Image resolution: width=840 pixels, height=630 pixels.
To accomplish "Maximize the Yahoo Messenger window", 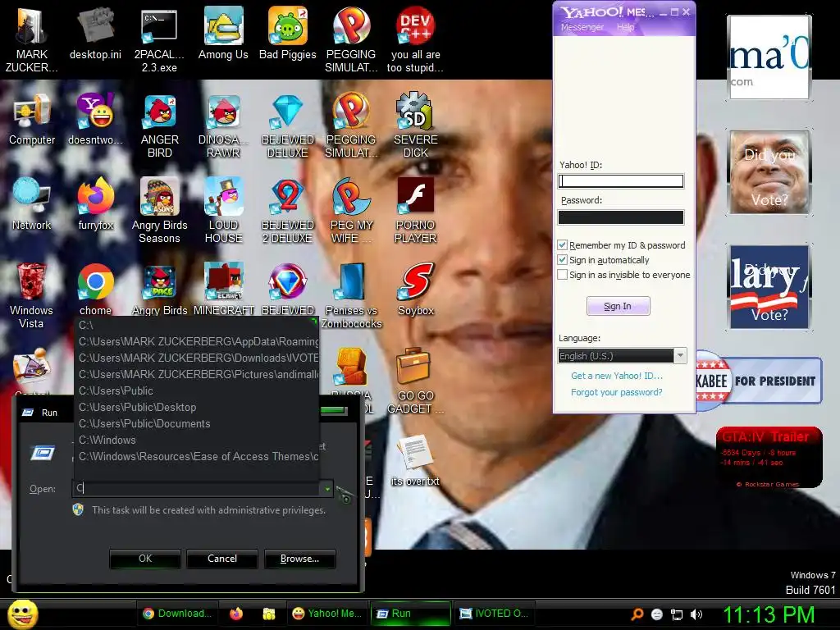I will (674, 11).
